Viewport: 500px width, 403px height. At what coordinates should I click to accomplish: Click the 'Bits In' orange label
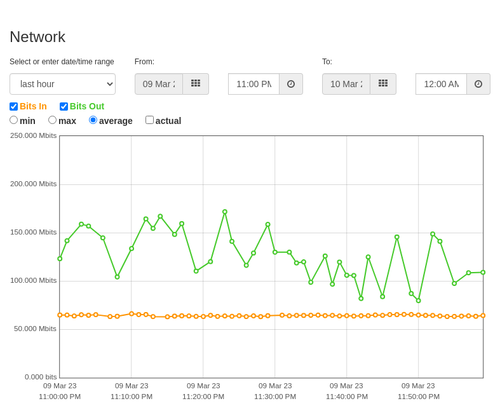click(33, 106)
